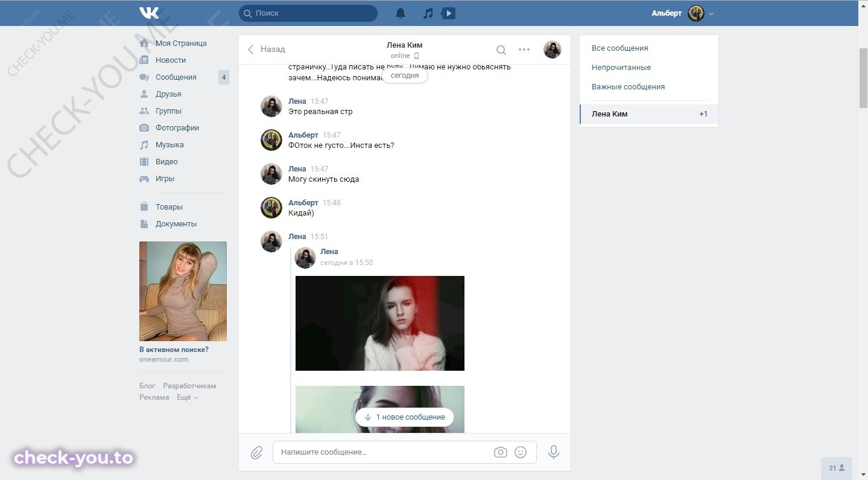This screenshot has height=480, width=868.
Task: Open Видео in sidebar
Action: coord(166,162)
